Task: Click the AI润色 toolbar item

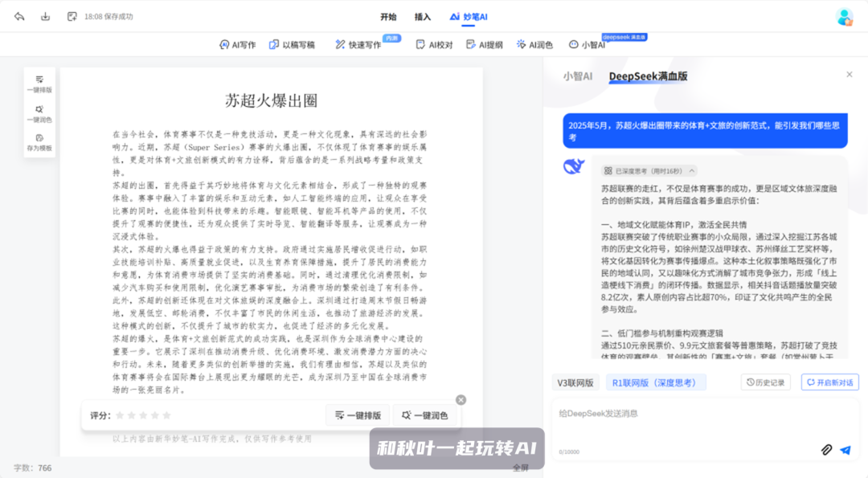Action: click(x=534, y=45)
